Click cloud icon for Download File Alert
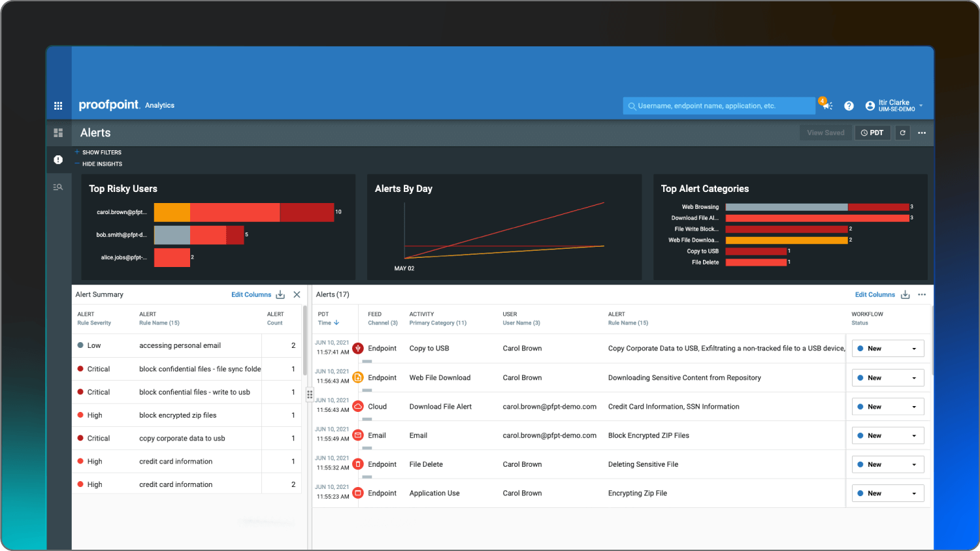 [x=358, y=406]
